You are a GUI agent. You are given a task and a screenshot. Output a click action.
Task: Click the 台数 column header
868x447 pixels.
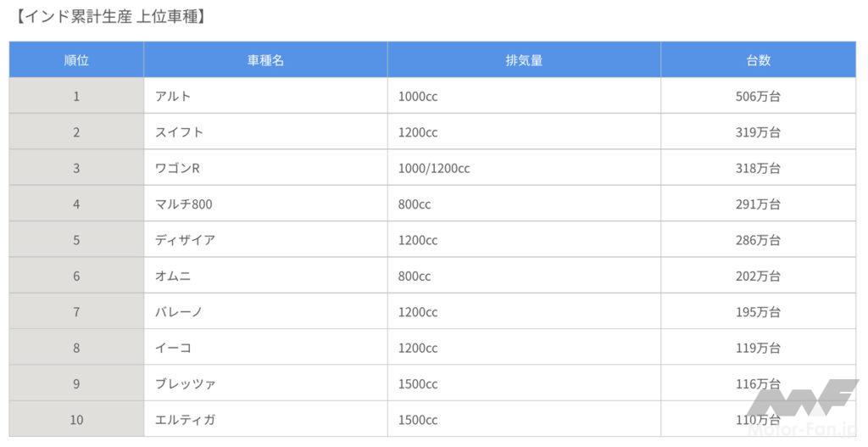click(x=758, y=60)
